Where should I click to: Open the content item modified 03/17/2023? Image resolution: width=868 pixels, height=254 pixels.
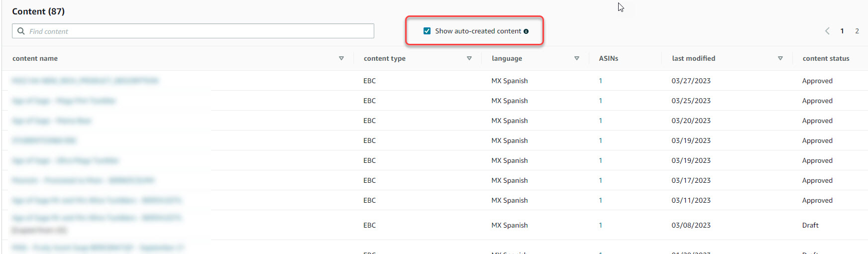pos(83,180)
